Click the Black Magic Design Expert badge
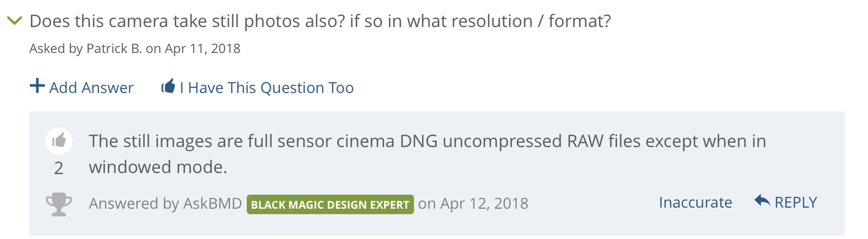 pos(330,204)
